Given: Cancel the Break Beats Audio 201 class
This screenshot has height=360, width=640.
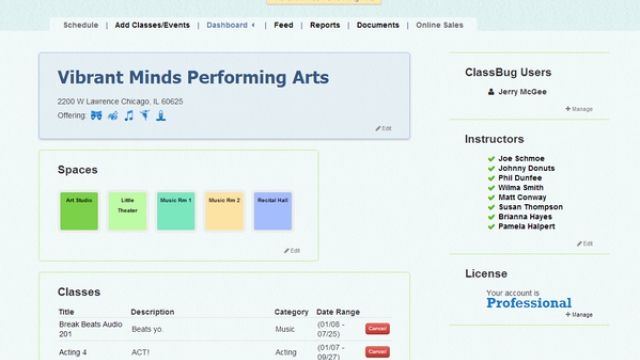Looking at the screenshot, I should (x=377, y=329).
